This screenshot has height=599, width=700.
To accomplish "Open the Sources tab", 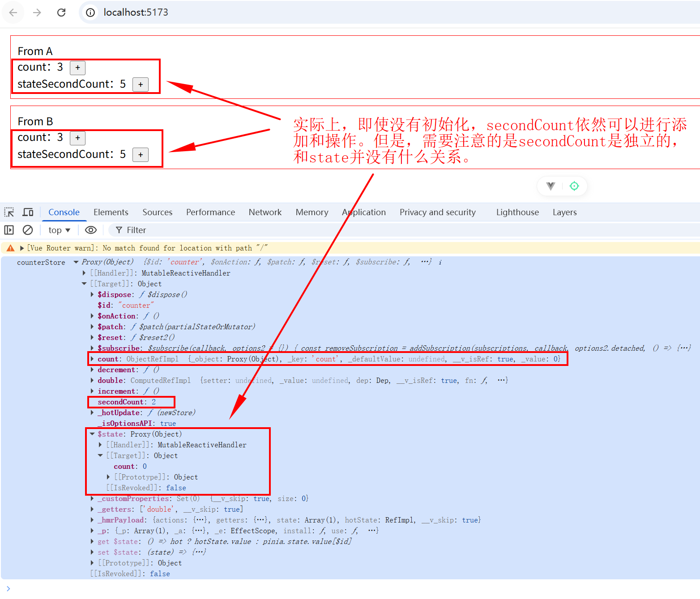I will [x=158, y=212].
